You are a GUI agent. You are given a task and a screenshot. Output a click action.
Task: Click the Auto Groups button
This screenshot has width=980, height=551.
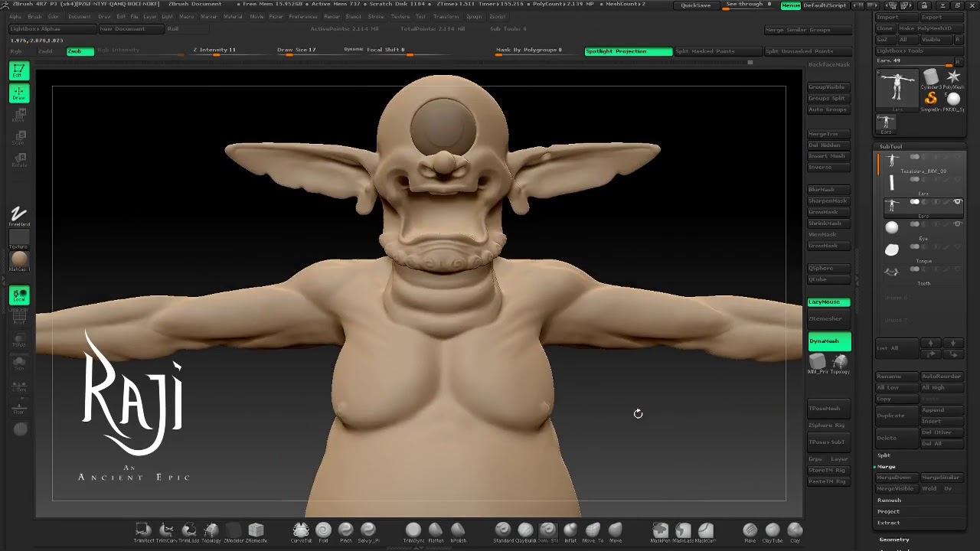828,109
